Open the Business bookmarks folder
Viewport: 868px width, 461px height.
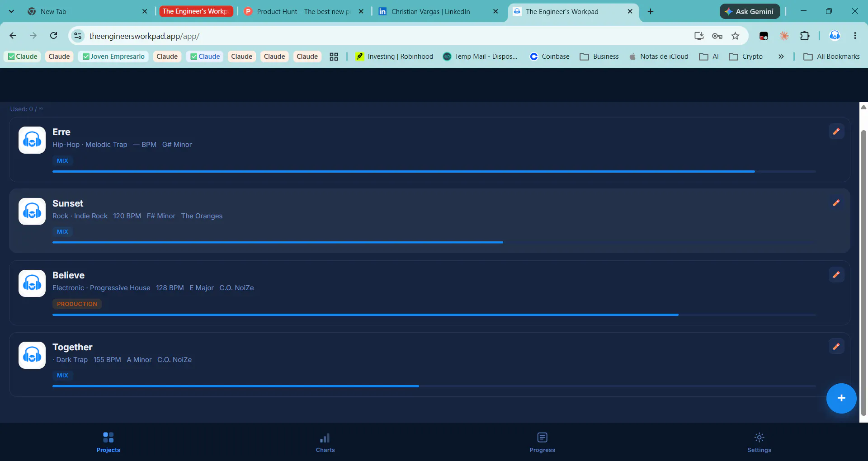[599, 56]
